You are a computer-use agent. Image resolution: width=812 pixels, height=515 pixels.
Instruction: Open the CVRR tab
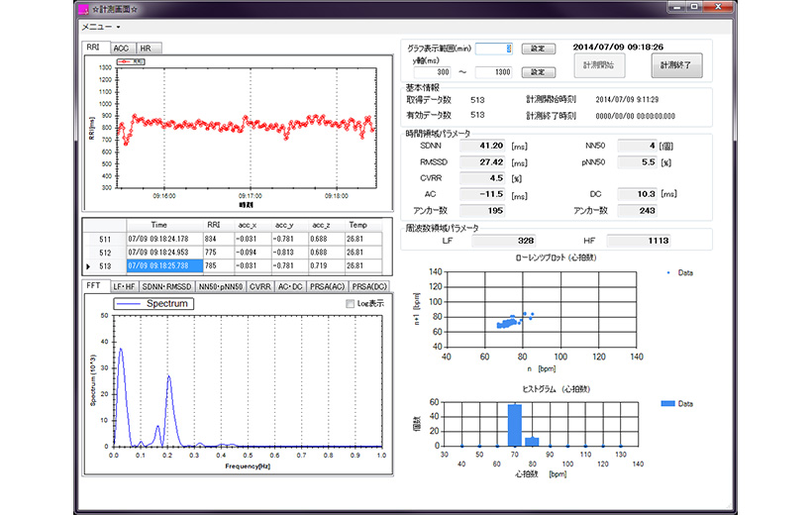pyautogui.click(x=261, y=286)
